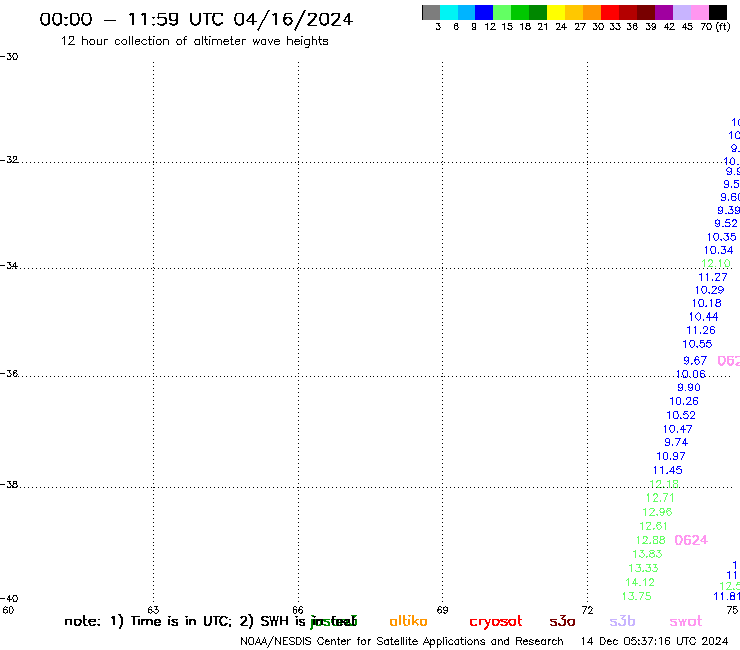Viewport: 740px width, 650px height.
Task: Click the wave height reading 13.33
Action: [x=643, y=568]
